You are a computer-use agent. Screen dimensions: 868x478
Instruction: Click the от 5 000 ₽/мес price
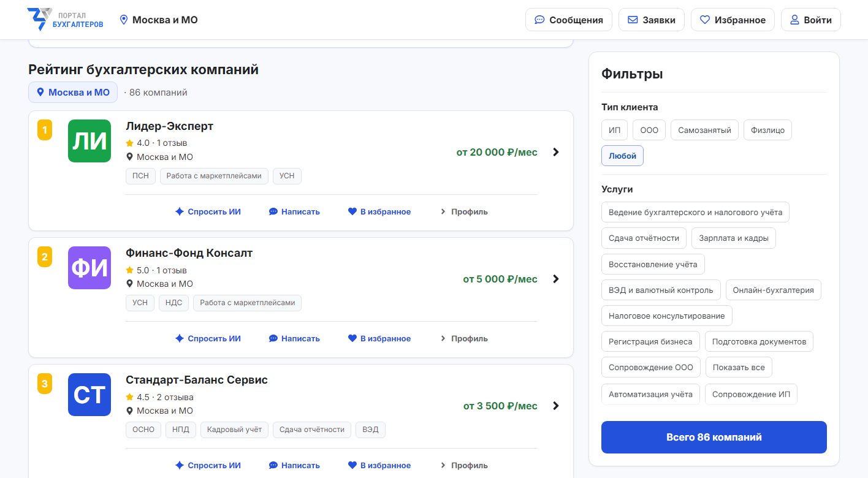[x=500, y=279]
